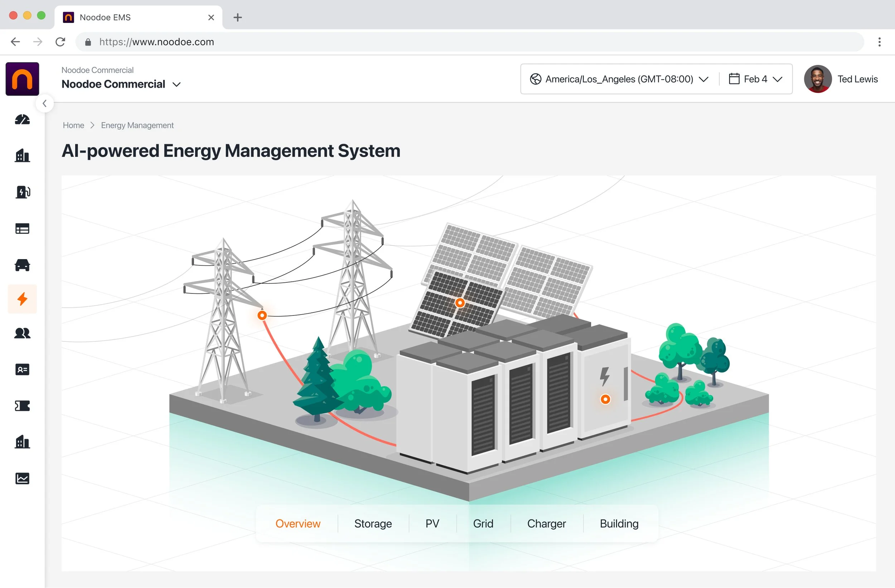
Task: Open the users group sidebar icon
Action: 22,333
